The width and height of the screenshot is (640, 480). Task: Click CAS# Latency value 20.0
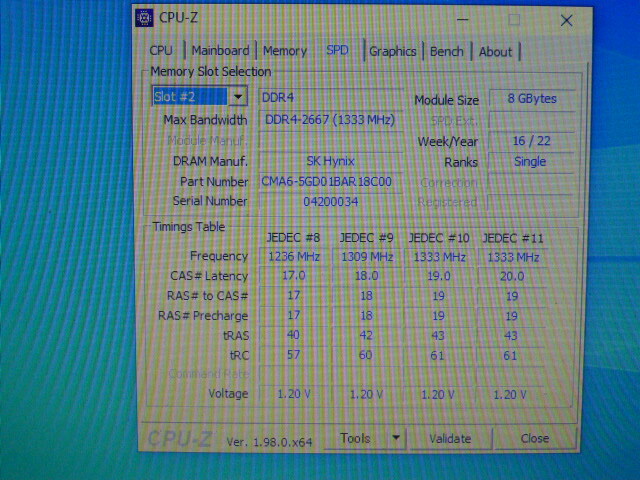tap(512, 276)
